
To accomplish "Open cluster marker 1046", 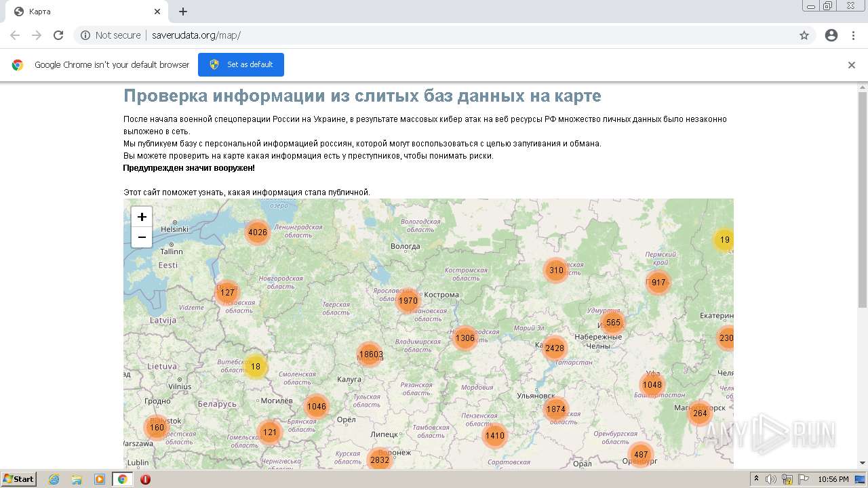I will click(317, 407).
